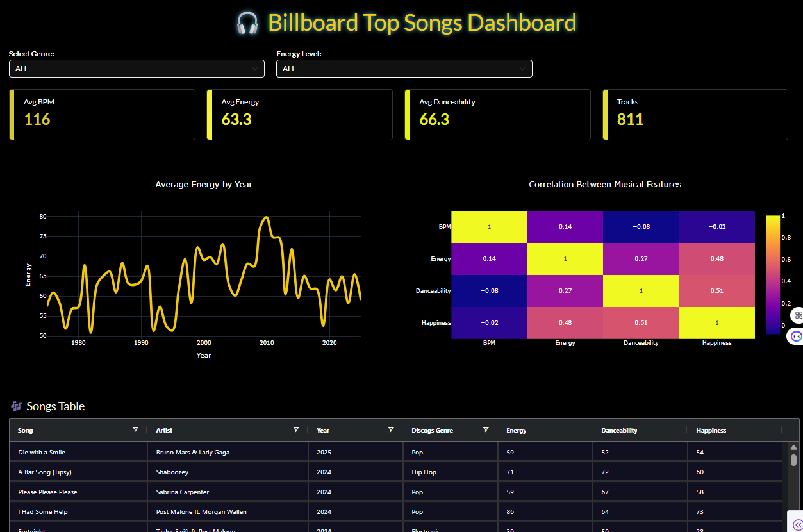
Task: Click the Sabrina Carpenter artist cell
Action: click(183, 492)
